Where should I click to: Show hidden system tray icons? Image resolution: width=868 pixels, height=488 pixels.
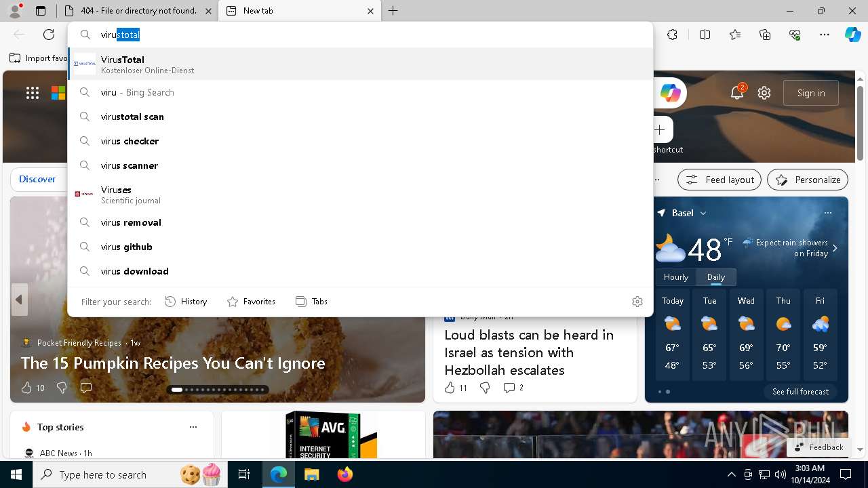(x=731, y=474)
